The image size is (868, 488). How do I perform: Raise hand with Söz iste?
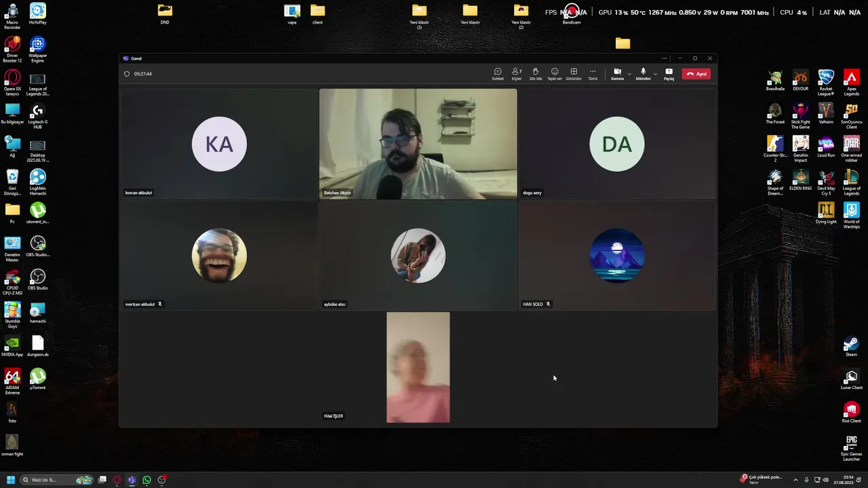pos(536,74)
